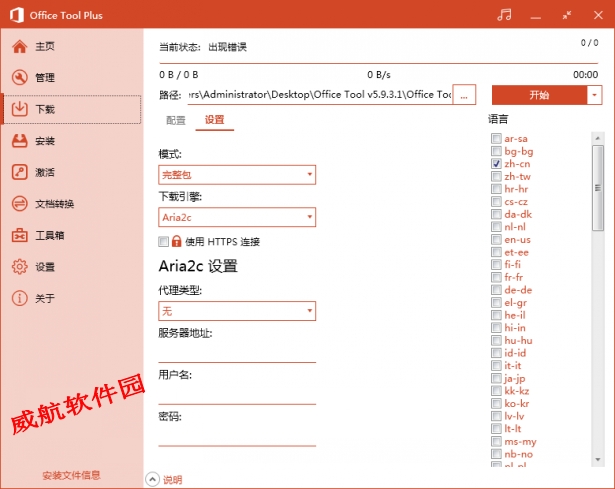Viewport: 615px width, 489px height.
Task: Click the 0 / 0 counter text
Action: coord(590,43)
